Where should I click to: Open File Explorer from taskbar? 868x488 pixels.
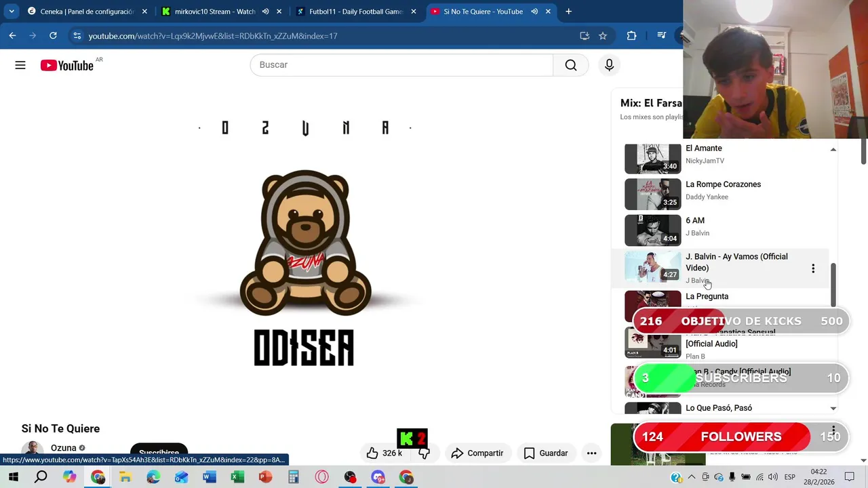pyautogui.click(x=125, y=477)
